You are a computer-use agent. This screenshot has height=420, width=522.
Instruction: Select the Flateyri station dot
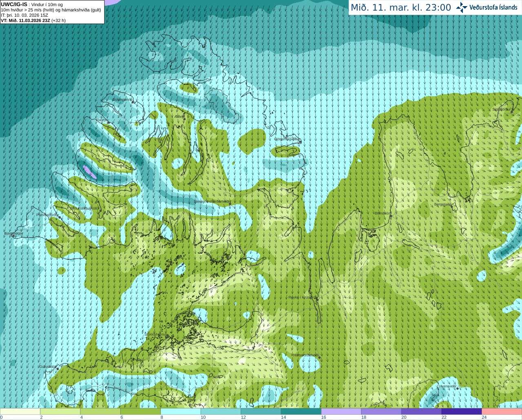tap(108, 122)
